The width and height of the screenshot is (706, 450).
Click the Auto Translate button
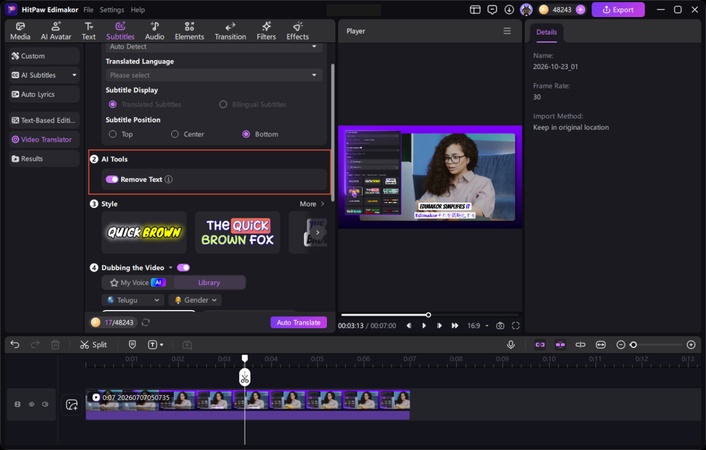point(299,322)
